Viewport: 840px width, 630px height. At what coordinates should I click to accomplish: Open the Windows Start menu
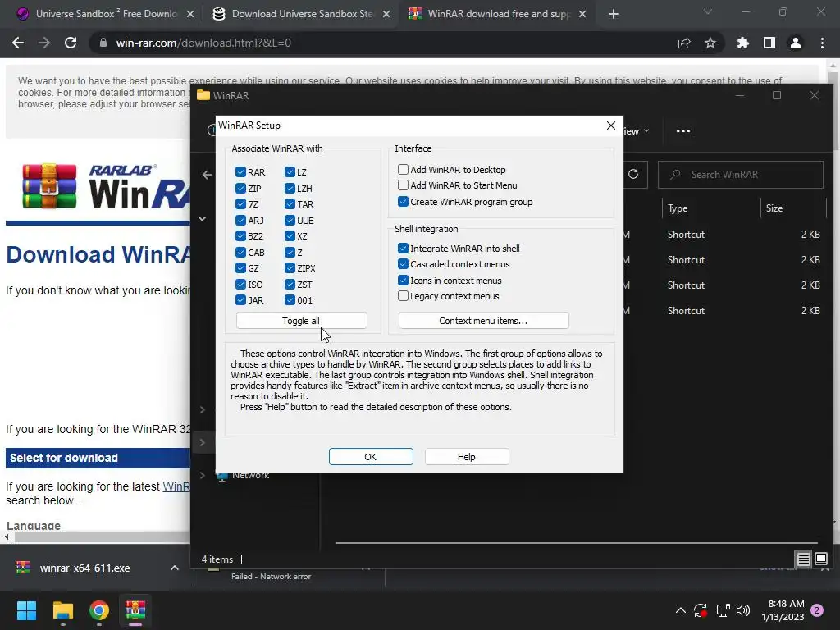coord(26,610)
